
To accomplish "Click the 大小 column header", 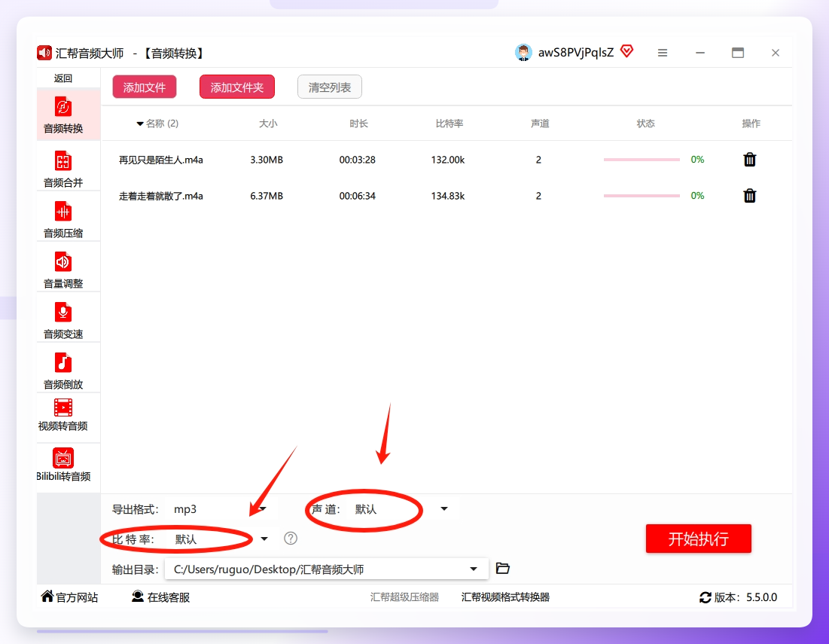I will click(x=268, y=124).
